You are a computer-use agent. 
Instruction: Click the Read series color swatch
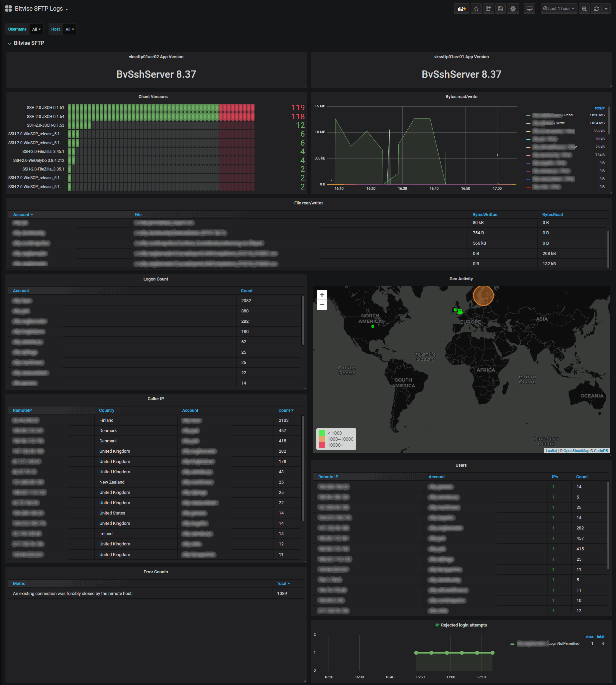point(528,115)
